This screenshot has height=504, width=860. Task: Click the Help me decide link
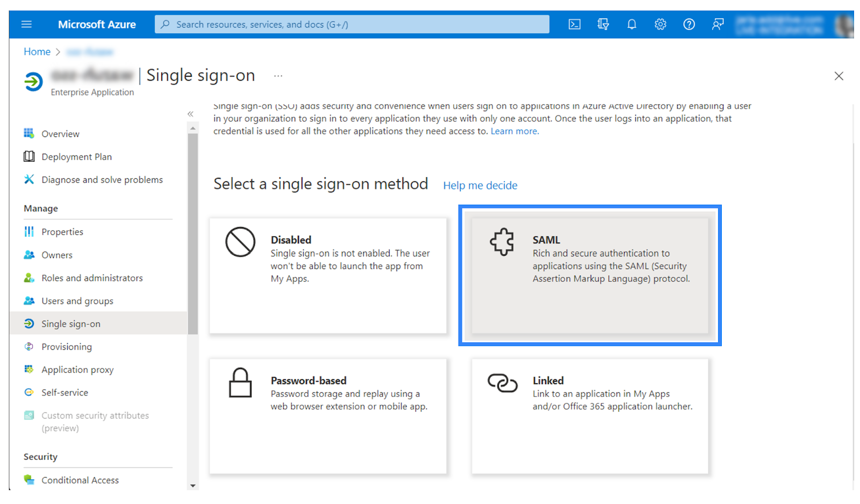(480, 185)
